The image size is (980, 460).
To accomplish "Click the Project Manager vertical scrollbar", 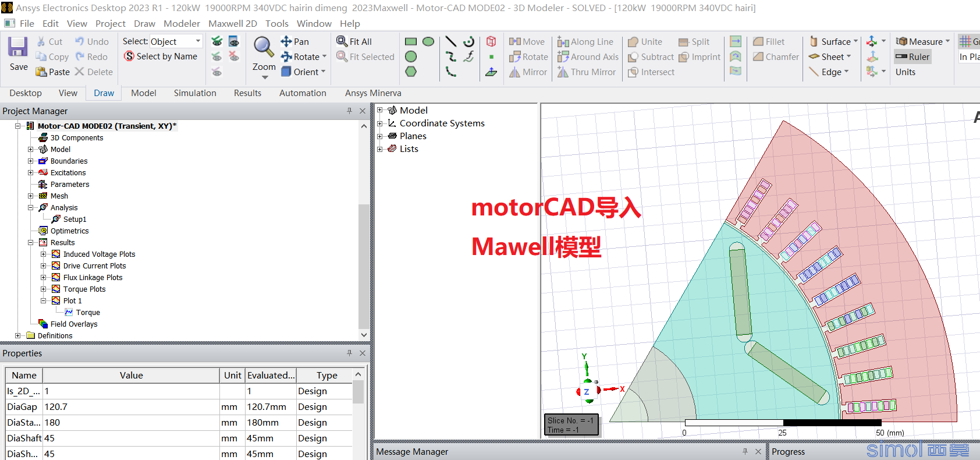I will pos(364,231).
